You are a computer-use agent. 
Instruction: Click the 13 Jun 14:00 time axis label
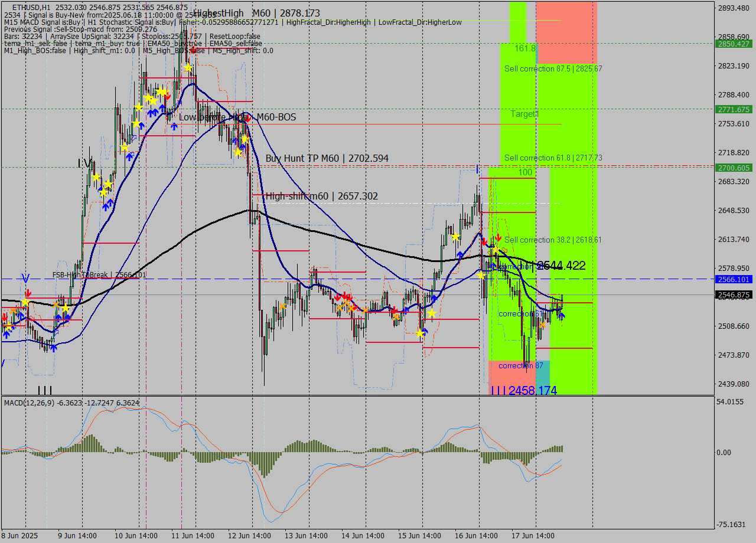click(306, 536)
